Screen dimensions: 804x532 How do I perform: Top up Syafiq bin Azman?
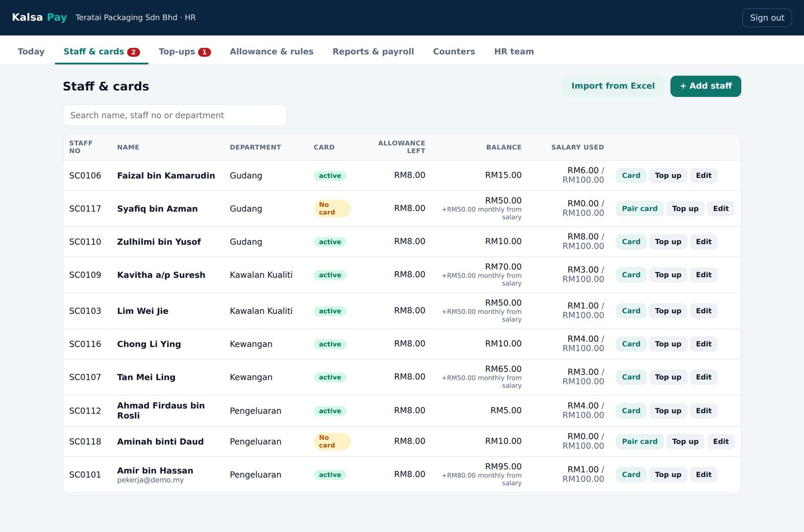click(685, 209)
